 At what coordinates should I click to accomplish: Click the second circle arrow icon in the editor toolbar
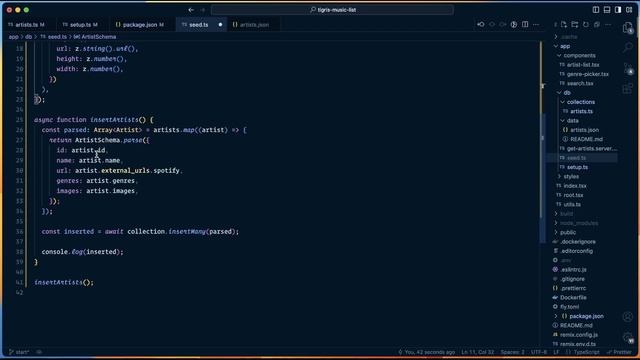point(503,24)
